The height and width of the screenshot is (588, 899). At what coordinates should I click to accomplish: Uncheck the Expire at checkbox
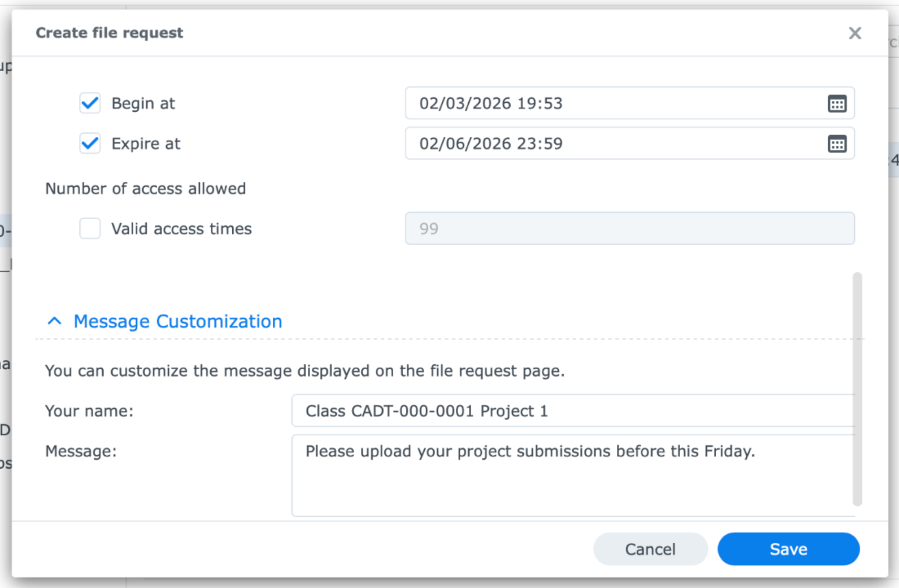pyautogui.click(x=90, y=144)
